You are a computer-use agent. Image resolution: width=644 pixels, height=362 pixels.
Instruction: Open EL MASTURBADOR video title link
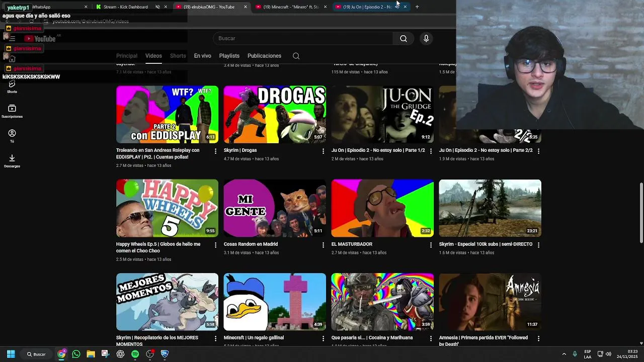(x=352, y=244)
